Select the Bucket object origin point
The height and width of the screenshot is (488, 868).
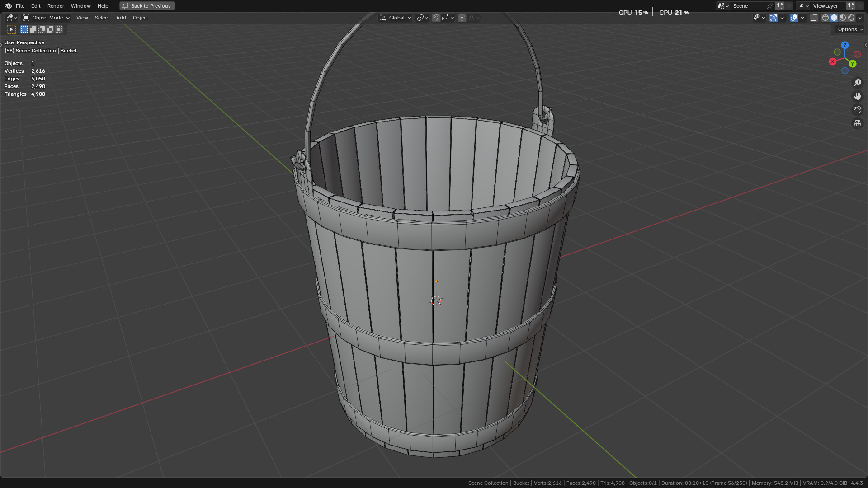(436, 281)
